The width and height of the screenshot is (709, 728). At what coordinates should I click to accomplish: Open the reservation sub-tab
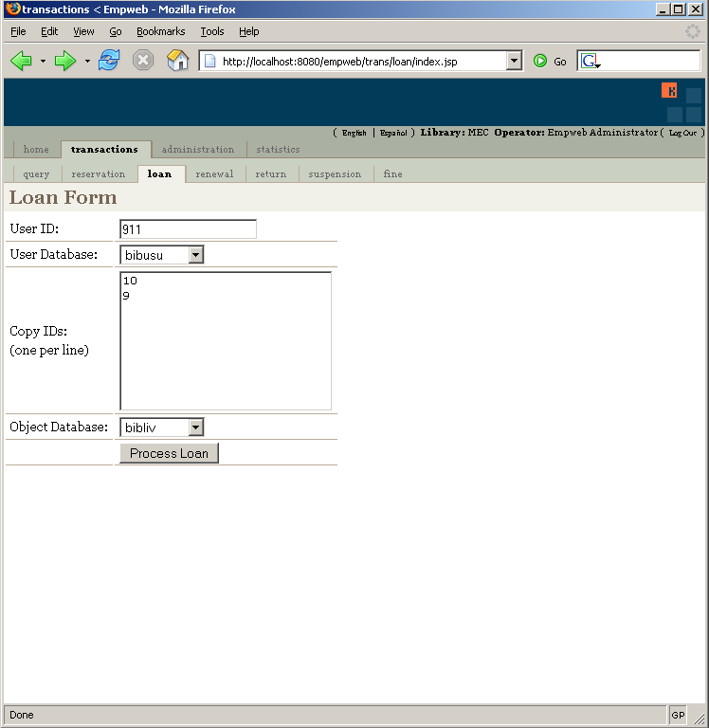click(x=99, y=174)
